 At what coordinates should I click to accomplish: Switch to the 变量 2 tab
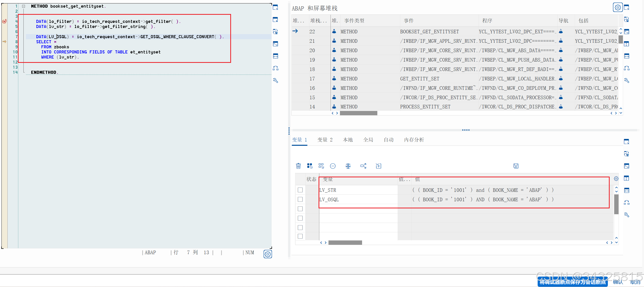tap(325, 139)
